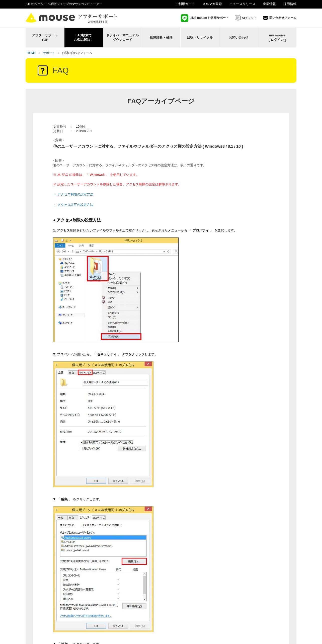Click the step 1 Explorer screenshot's title bar ボリューム (D:)
Screen dimensions: 322x644
133,240
